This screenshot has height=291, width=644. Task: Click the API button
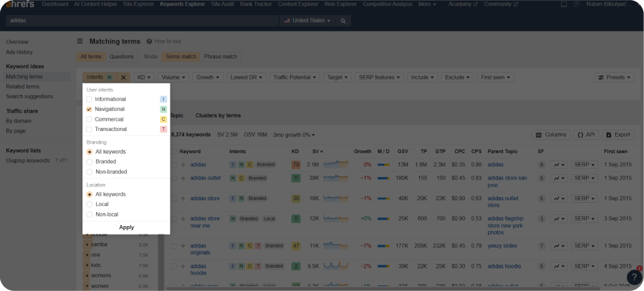[x=587, y=135]
